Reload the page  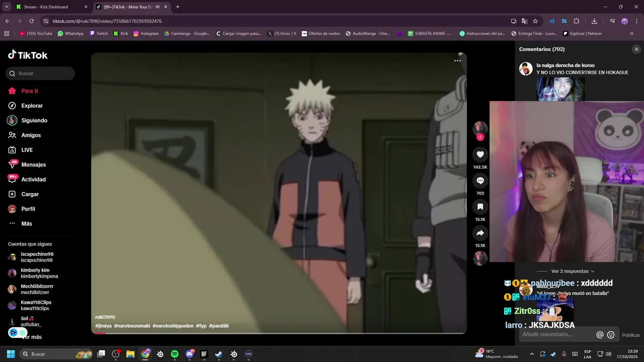coord(31,21)
